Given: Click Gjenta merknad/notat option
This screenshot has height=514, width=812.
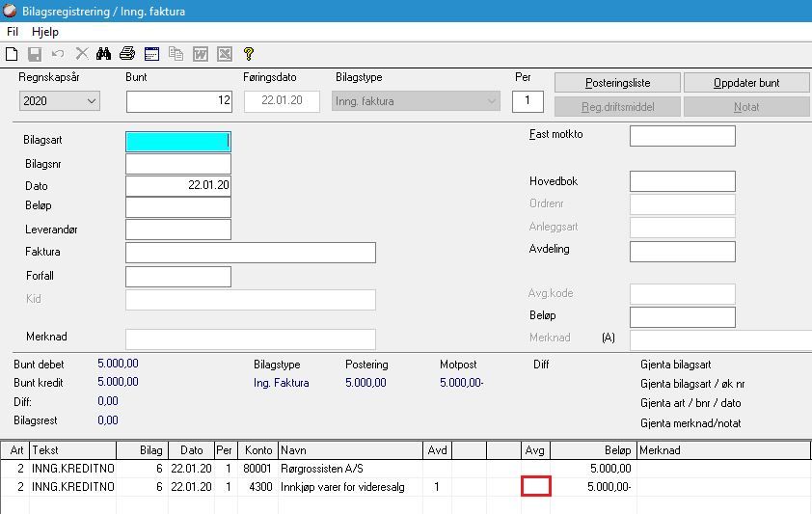Looking at the screenshot, I should [x=690, y=423].
